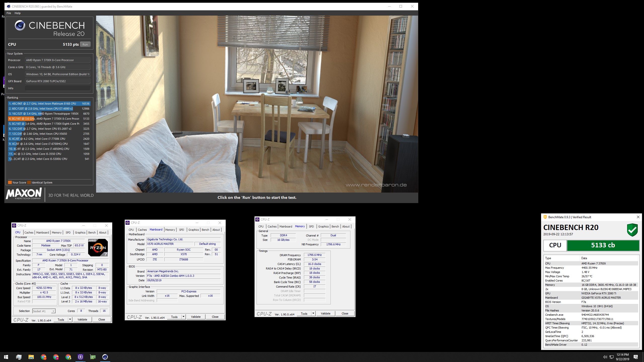Click the 5133 cb score in BenchMate
Image resolution: width=644 pixels, height=362 pixels.
pos(603,245)
